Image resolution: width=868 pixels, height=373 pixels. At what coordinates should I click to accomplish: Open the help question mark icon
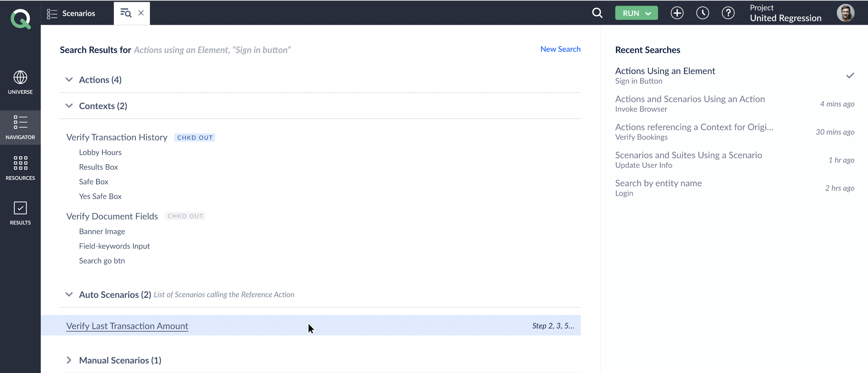click(x=728, y=13)
